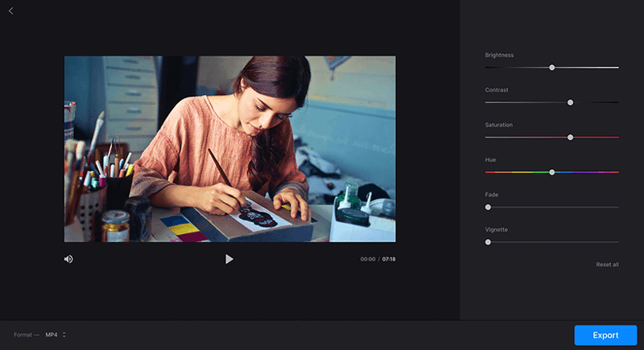Mute the video with the speaker icon
The height and width of the screenshot is (350, 644).
coord(68,259)
